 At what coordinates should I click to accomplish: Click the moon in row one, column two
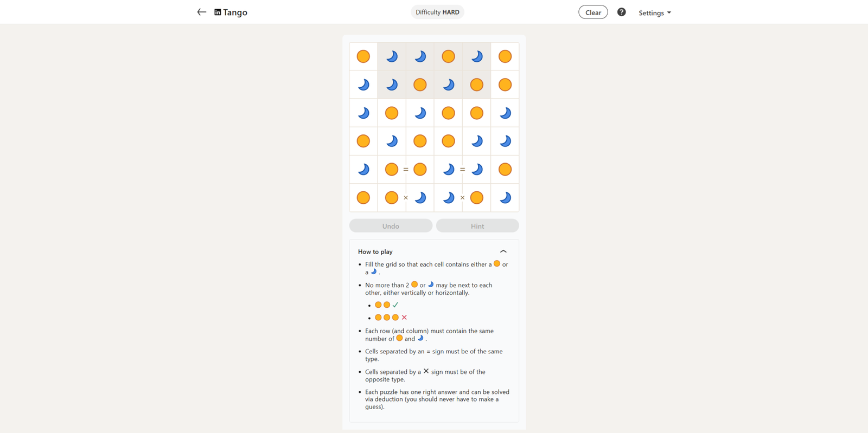point(392,56)
